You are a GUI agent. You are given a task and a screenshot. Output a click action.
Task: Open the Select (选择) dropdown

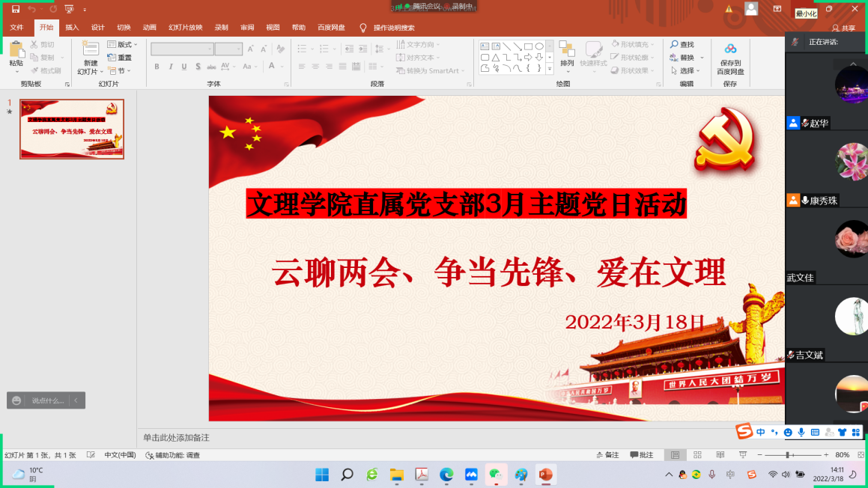pyautogui.click(x=685, y=71)
